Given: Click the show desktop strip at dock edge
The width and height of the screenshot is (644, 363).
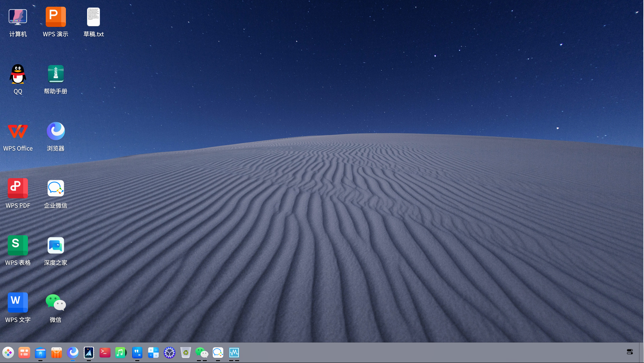Looking at the screenshot, I should click(642, 353).
